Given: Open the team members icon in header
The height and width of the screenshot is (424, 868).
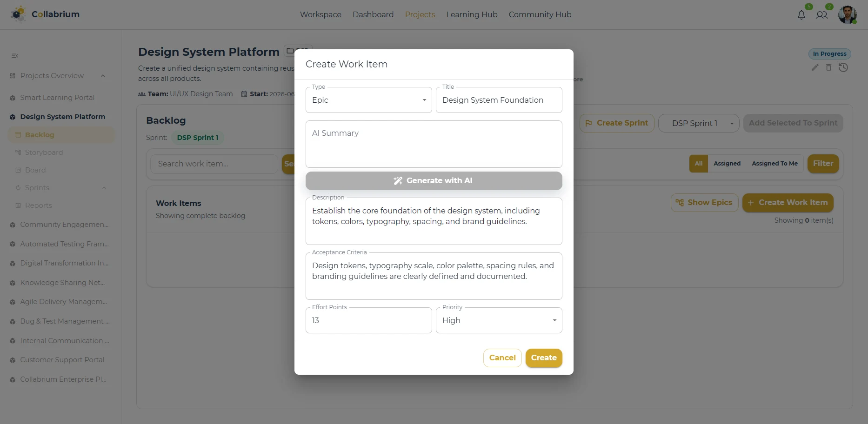Looking at the screenshot, I should (x=822, y=15).
